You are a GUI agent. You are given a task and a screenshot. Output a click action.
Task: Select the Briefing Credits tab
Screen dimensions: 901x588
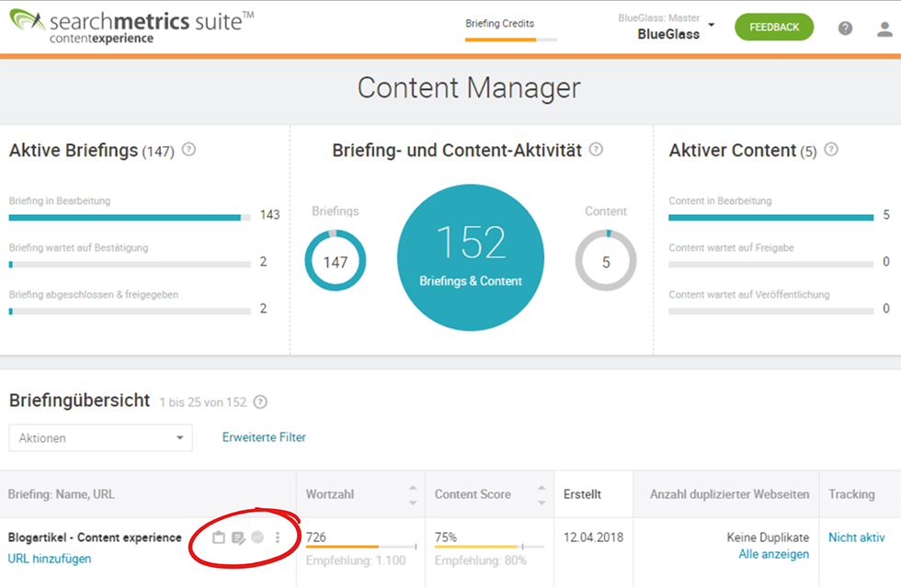[499, 25]
